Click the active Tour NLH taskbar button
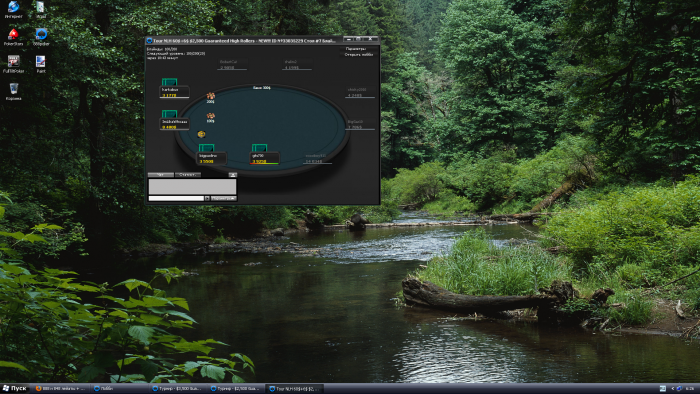700x394 pixels. (294, 389)
